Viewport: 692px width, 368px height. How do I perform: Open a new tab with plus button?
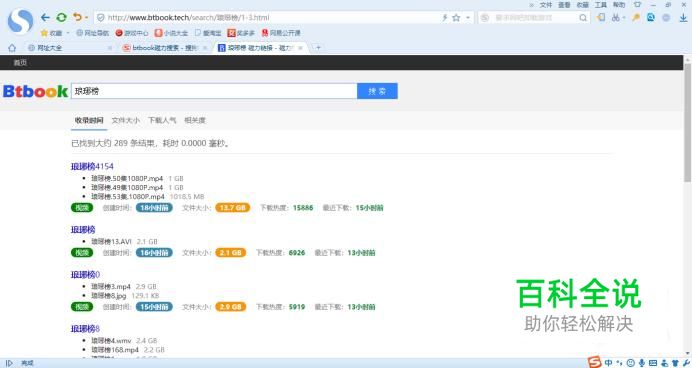(318, 48)
